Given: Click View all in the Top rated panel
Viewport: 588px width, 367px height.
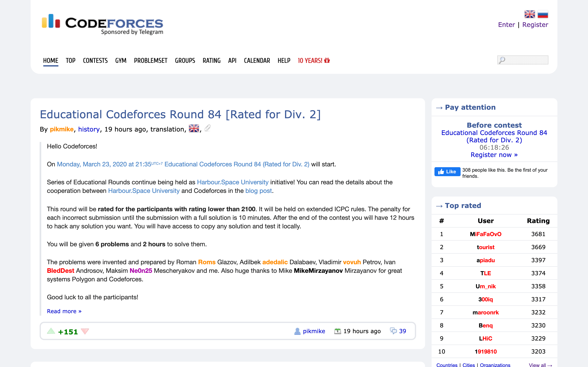Looking at the screenshot, I should pyautogui.click(x=540, y=365).
